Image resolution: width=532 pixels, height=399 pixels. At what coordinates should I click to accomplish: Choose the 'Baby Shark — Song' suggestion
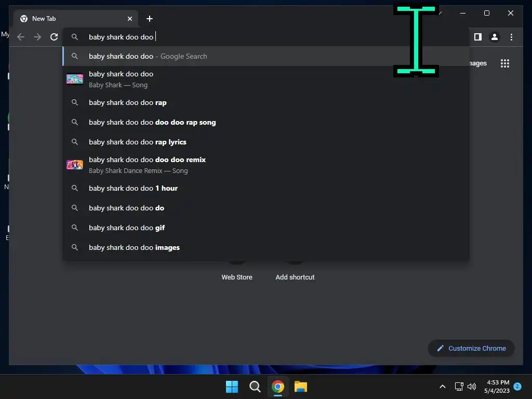pos(266,79)
